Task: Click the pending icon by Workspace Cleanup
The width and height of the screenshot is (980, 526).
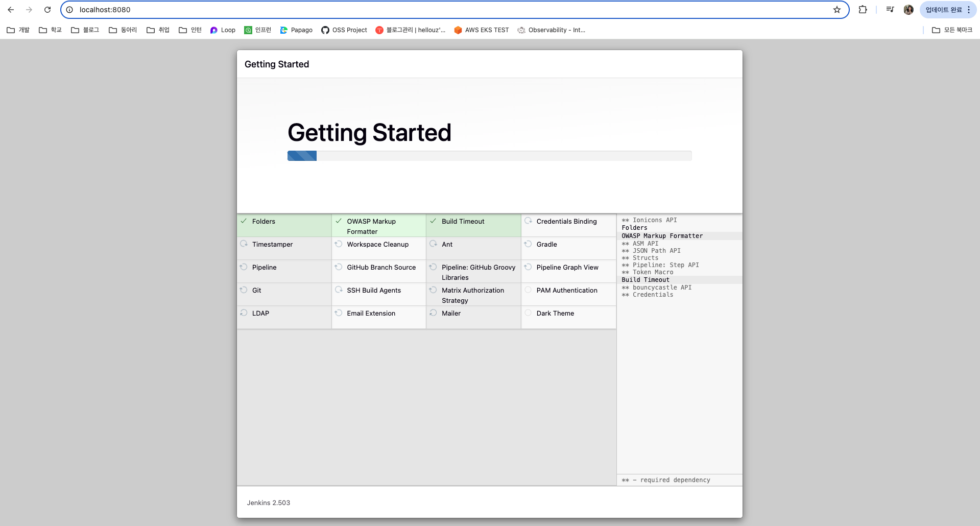Action: (x=339, y=244)
